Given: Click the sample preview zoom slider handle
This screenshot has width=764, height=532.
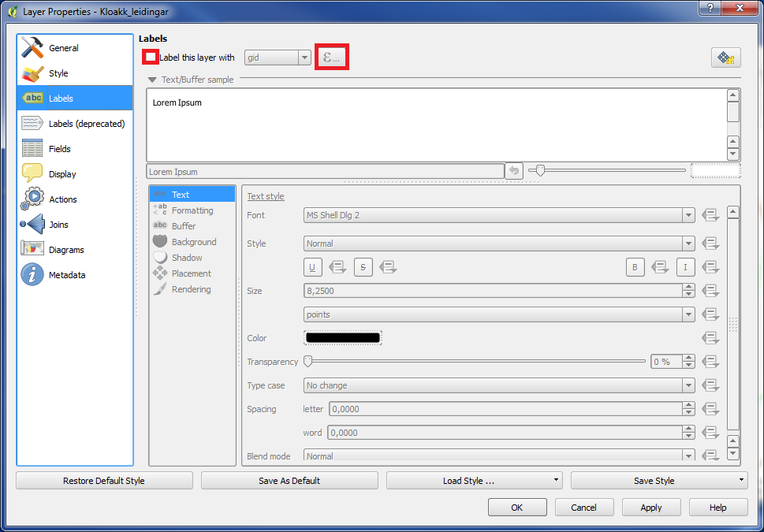Looking at the screenshot, I should 539,170.
